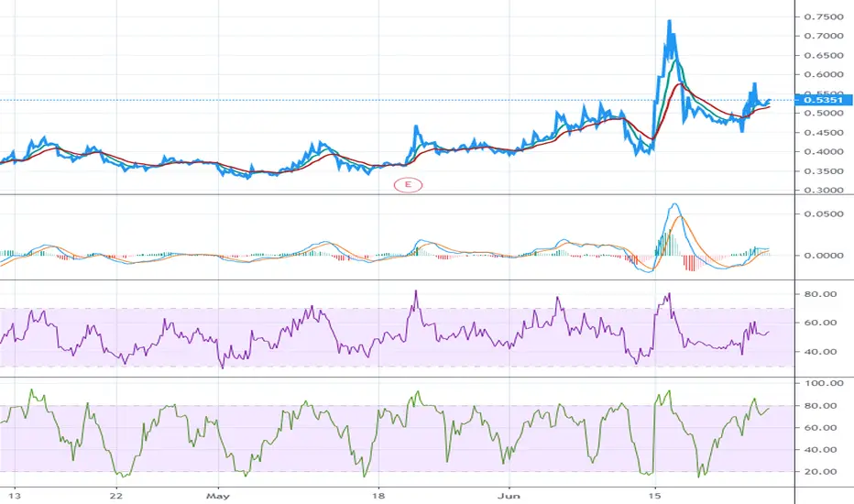
Task: Click the 0.4500 price axis label
Action: [824, 132]
